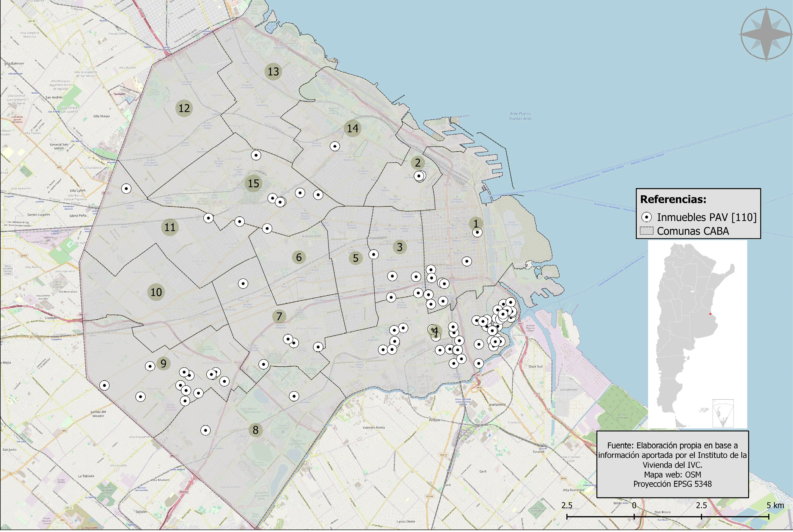Select the comuna 12 number badge

184,108
